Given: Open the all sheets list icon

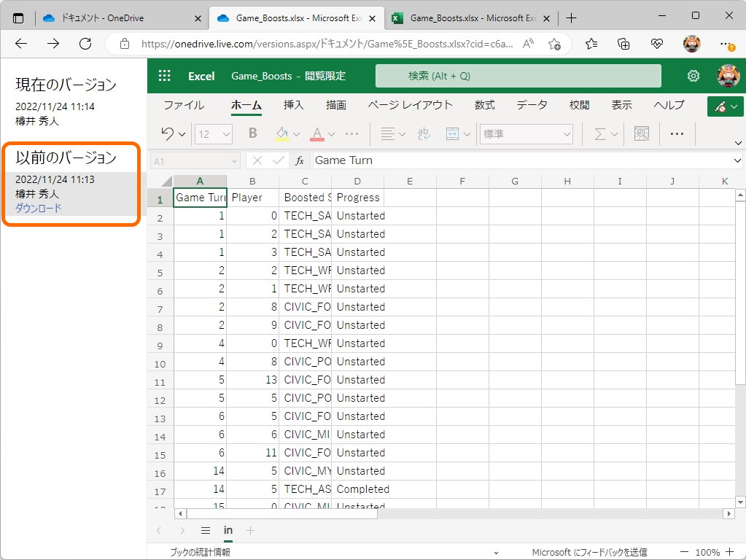Looking at the screenshot, I should pyautogui.click(x=206, y=531).
